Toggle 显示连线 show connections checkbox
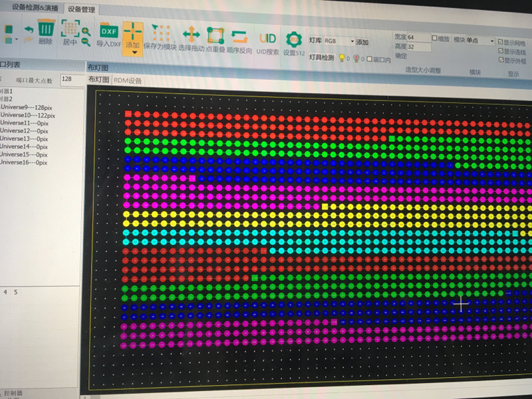Viewport: 532px width, 399px height. tap(501, 51)
